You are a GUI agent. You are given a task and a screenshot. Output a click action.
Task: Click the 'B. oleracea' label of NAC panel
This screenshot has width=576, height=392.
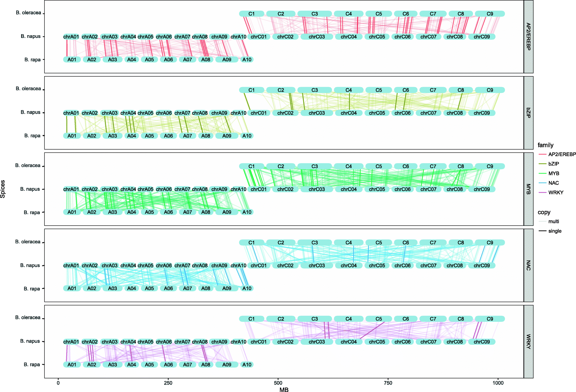28,242
